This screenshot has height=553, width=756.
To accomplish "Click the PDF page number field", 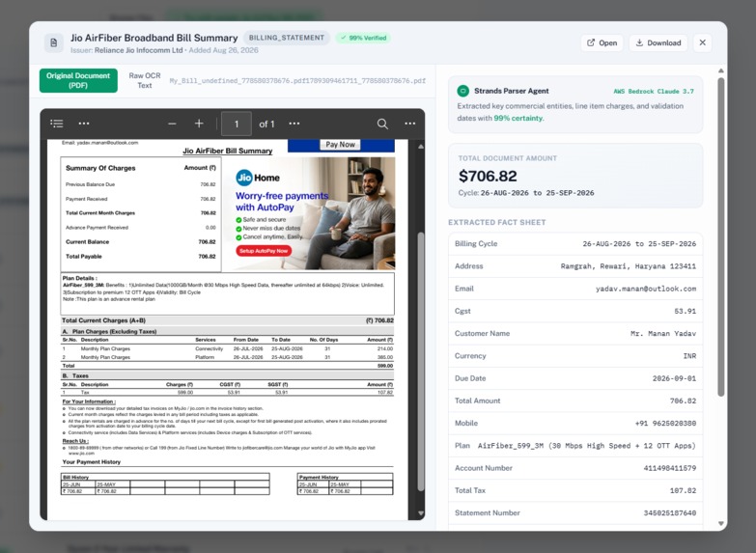I will click(x=237, y=124).
